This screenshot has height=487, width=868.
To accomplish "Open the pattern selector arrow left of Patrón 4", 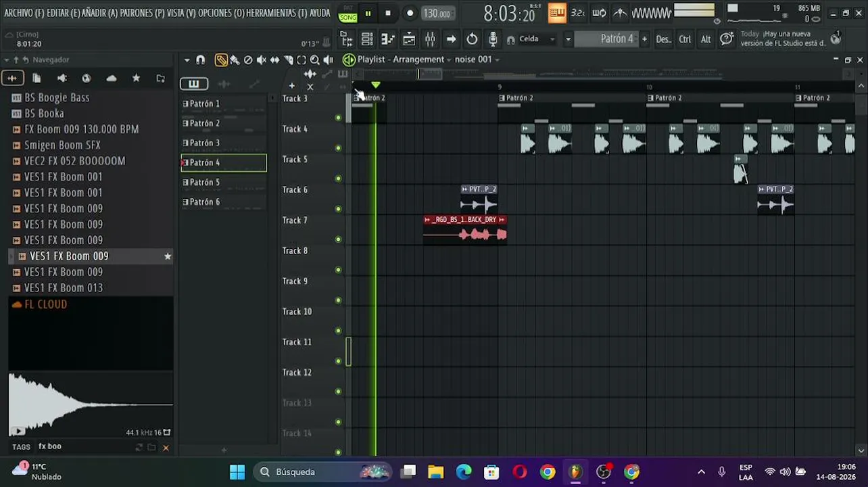I will tap(568, 39).
